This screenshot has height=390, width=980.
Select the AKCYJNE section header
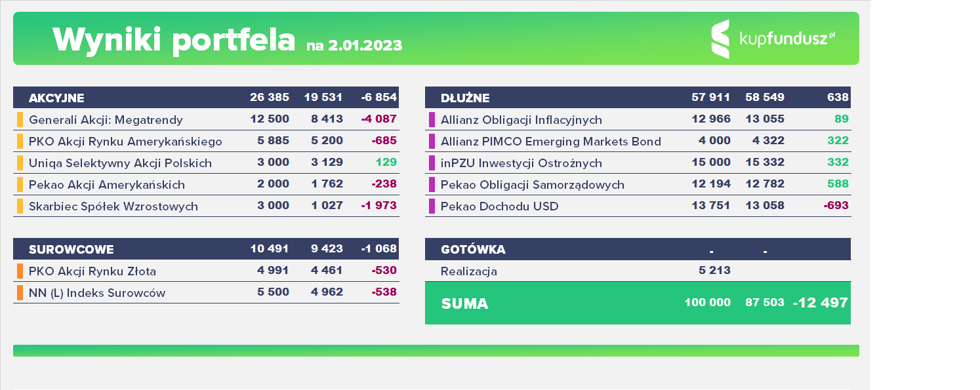tap(56, 98)
